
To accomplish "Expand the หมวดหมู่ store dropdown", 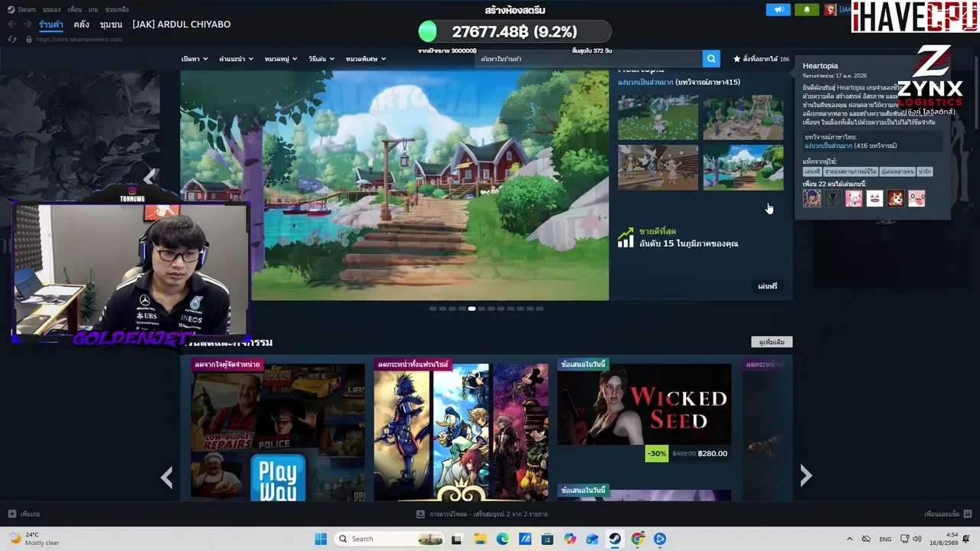I will click(x=281, y=59).
